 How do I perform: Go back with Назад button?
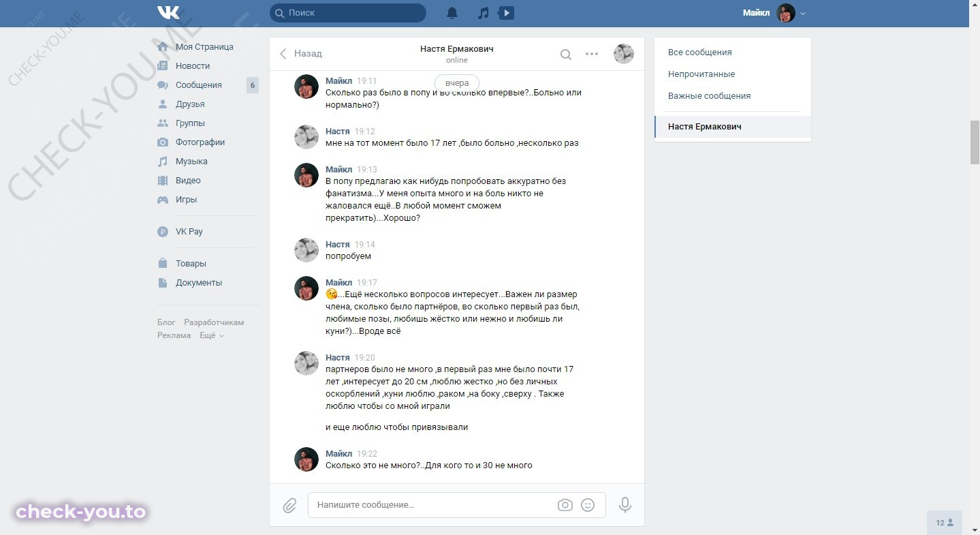click(x=301, y=53)
